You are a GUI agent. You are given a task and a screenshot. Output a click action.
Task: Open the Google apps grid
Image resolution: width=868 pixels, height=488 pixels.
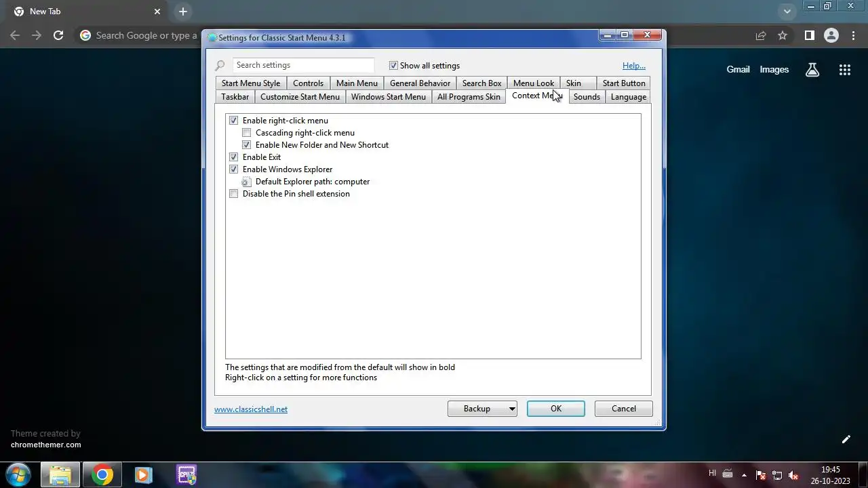pyautogui.click(x=844, y=69)
